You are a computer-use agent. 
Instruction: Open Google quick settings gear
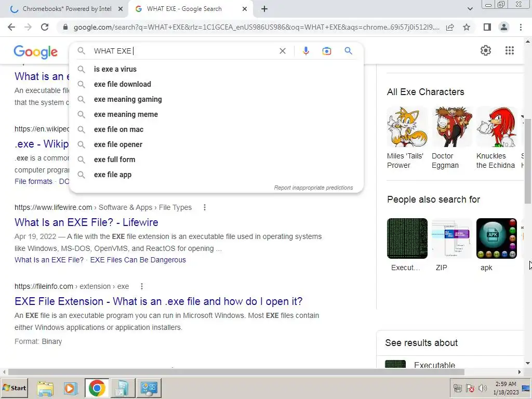(x=486, y=50)
